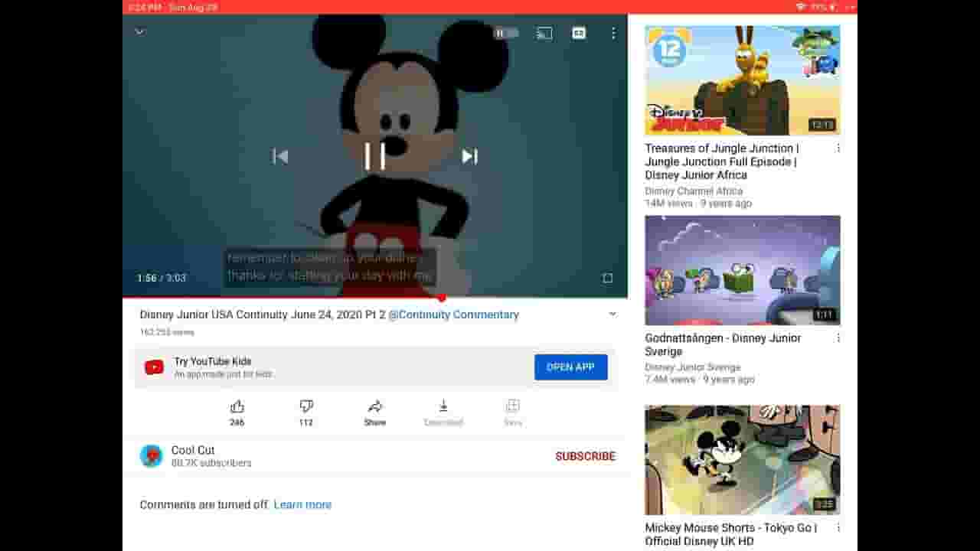Seek using the red progress bar handle
The image size is (980, 551).
coord(442,298)
